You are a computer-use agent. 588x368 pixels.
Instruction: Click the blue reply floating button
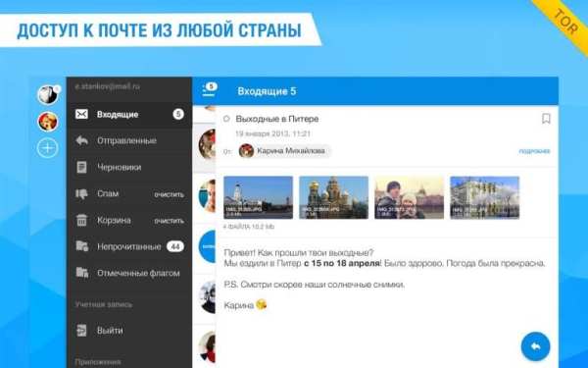(x=535, y=346)
